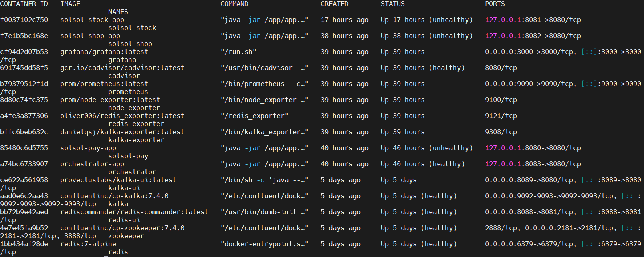The width and height of the screenshot is (644, 257).
Task: Click container name solsol-shop
Action: click(130, 44)
